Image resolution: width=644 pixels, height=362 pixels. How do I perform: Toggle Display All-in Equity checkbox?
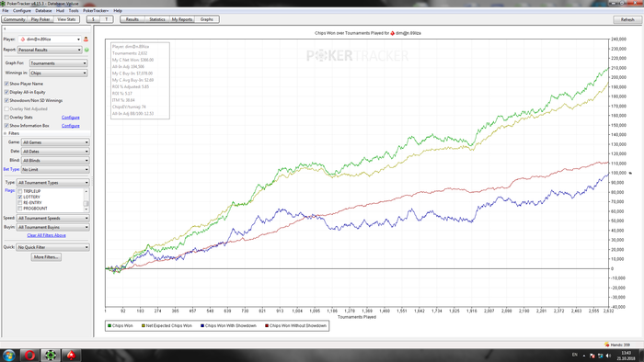click(x=6, y=92)
